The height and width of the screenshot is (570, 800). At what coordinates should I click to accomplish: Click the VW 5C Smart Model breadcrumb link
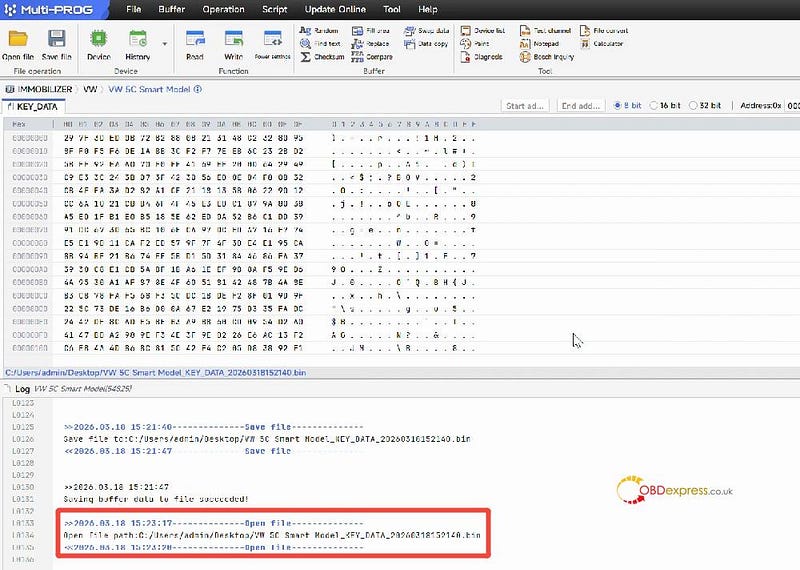149,89
